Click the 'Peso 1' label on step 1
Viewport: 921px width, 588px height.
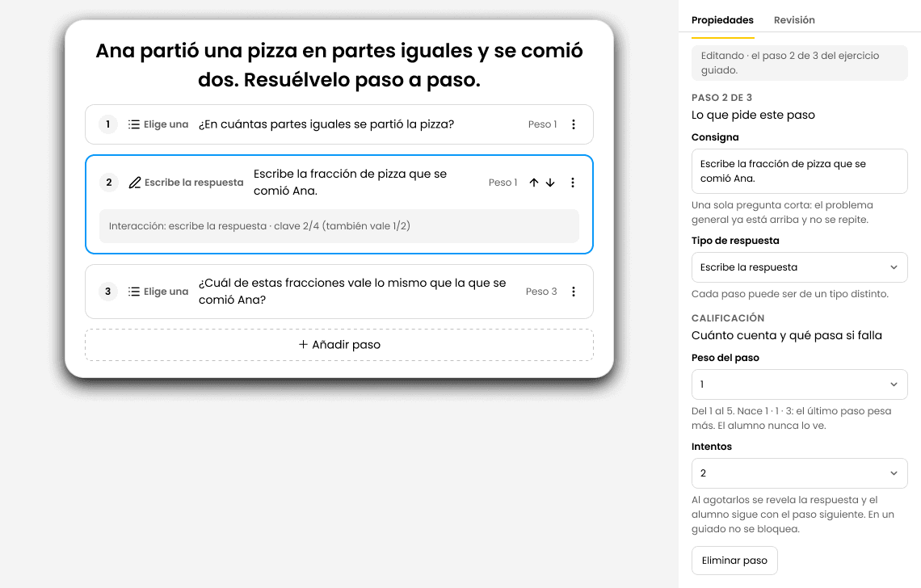(x=542, y=124)
